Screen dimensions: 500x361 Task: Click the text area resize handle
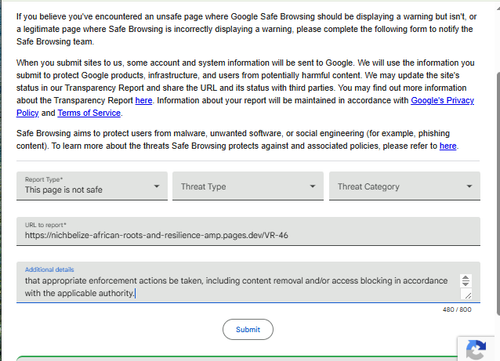coord(468,295)
